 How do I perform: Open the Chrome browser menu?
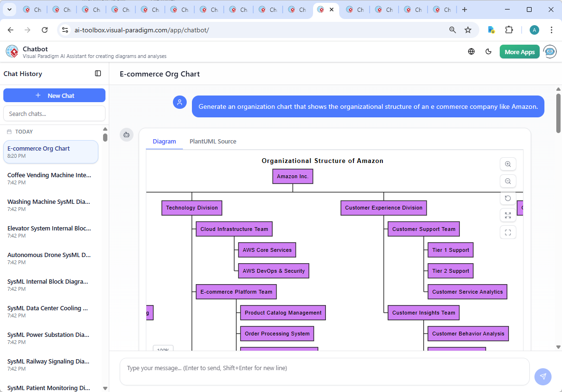552,29
